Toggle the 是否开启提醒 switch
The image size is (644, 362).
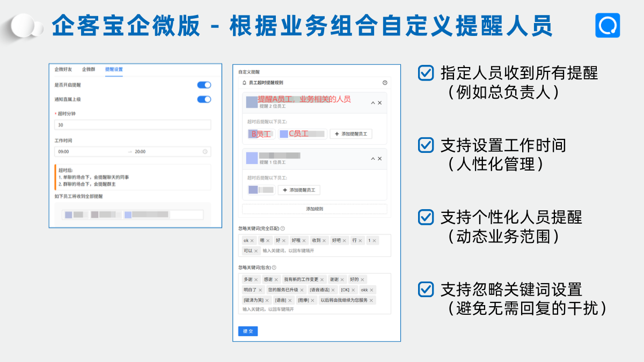(204, 85)
